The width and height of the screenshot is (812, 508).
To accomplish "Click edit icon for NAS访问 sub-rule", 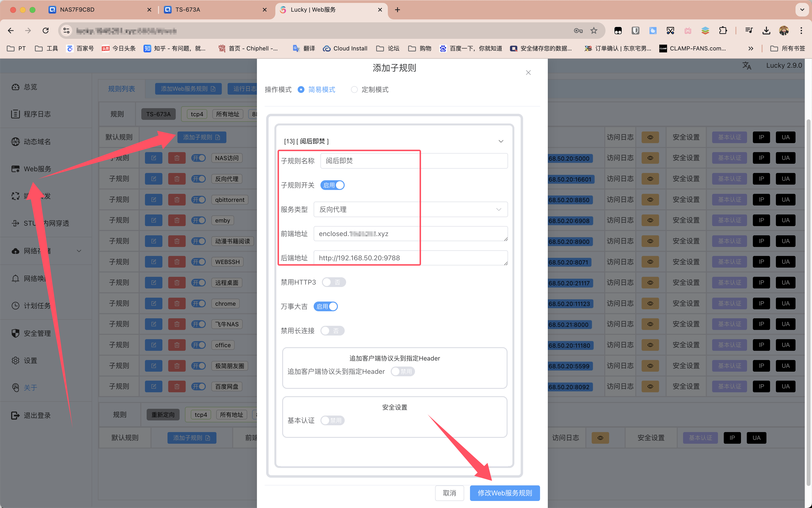I will [x=154, y=158].
